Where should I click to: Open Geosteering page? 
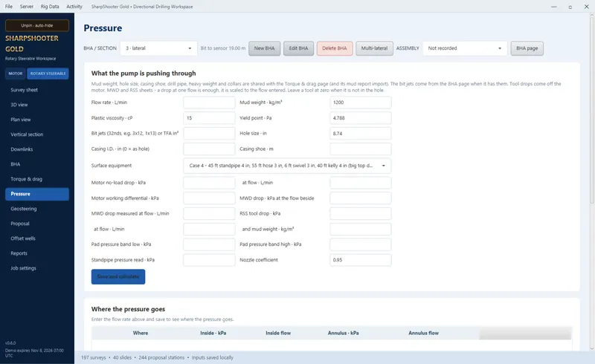[x=37, y=209]
